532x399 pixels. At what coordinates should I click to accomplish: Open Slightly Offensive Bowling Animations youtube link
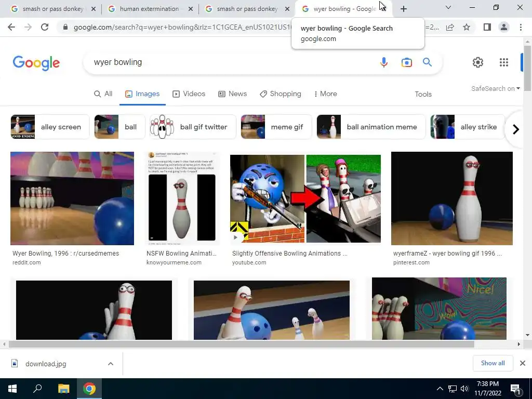pyautogui.click(x=290, y=254)
